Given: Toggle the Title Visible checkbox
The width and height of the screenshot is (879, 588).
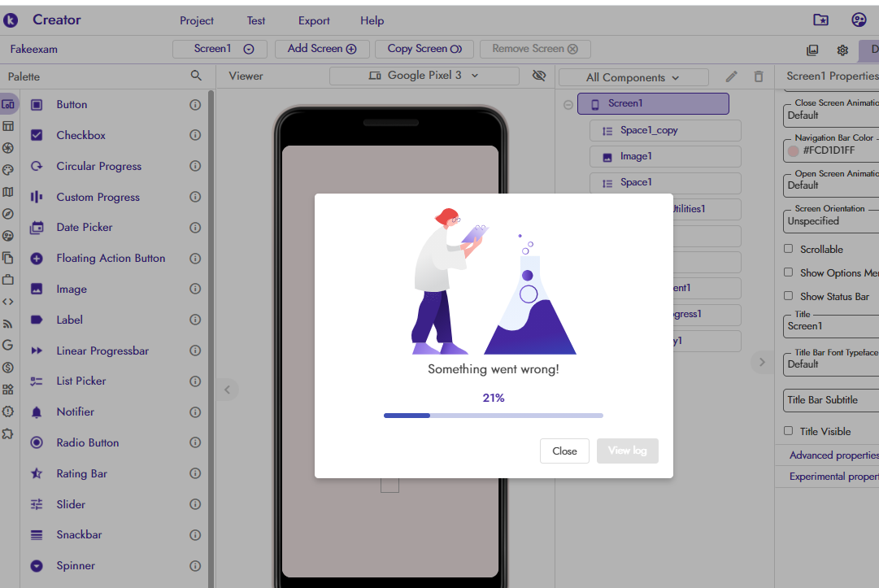Looking at the screenshot, I should coord(788,430).
